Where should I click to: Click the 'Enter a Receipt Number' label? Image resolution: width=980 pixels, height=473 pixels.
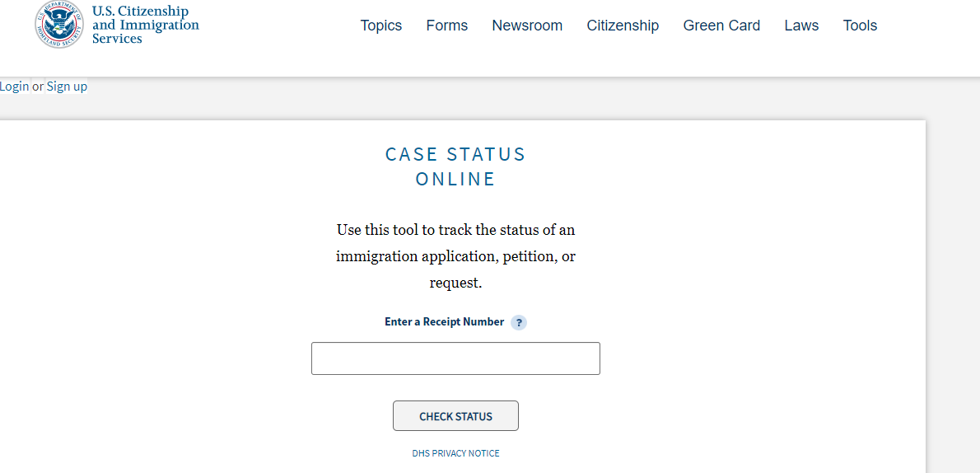tap(444, 322)
